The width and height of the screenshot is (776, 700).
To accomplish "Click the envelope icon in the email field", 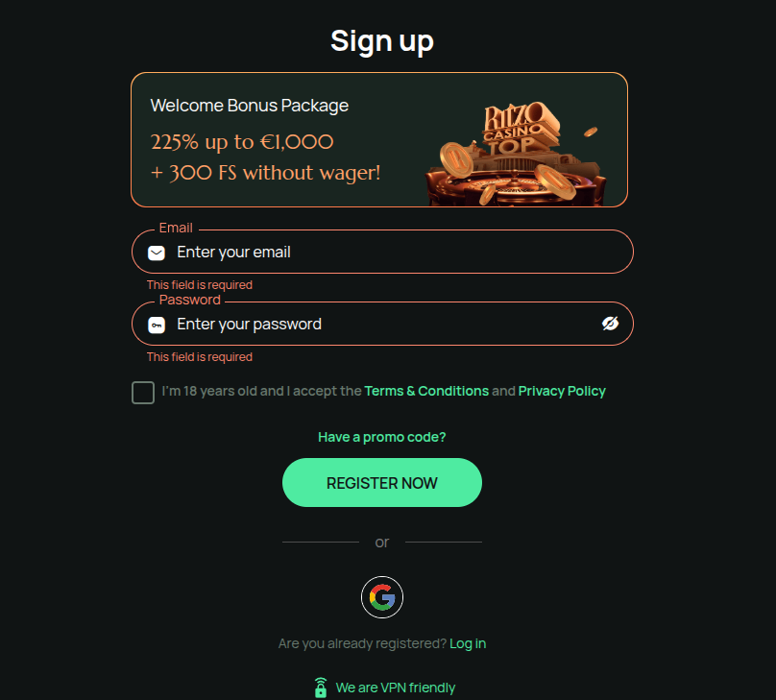I will click(157, 253).
